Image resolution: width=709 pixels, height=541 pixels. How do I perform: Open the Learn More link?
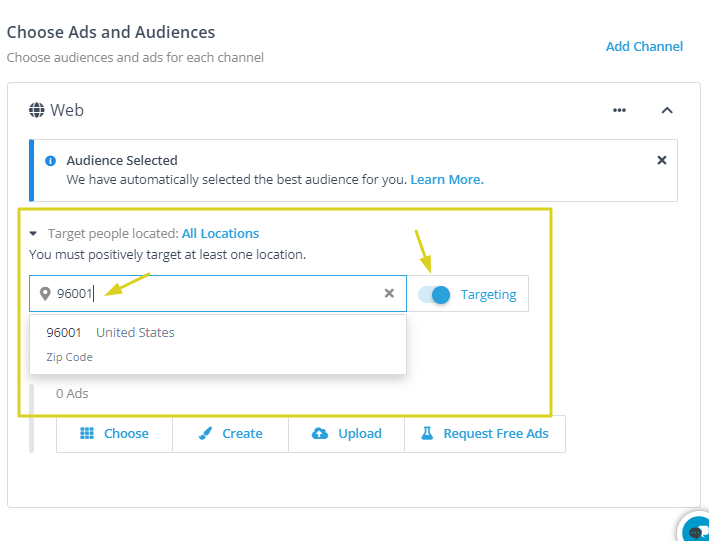pyautogui.click(x=446, y=180)
